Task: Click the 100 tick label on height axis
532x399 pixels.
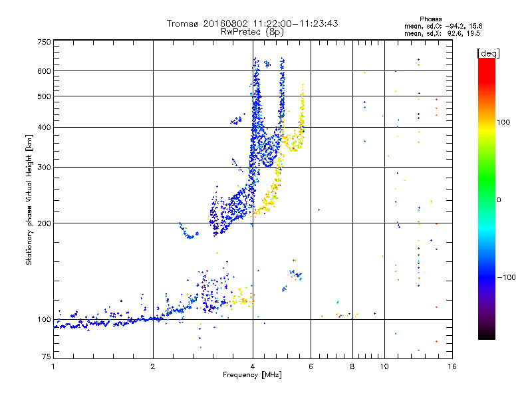Action: 44,319
